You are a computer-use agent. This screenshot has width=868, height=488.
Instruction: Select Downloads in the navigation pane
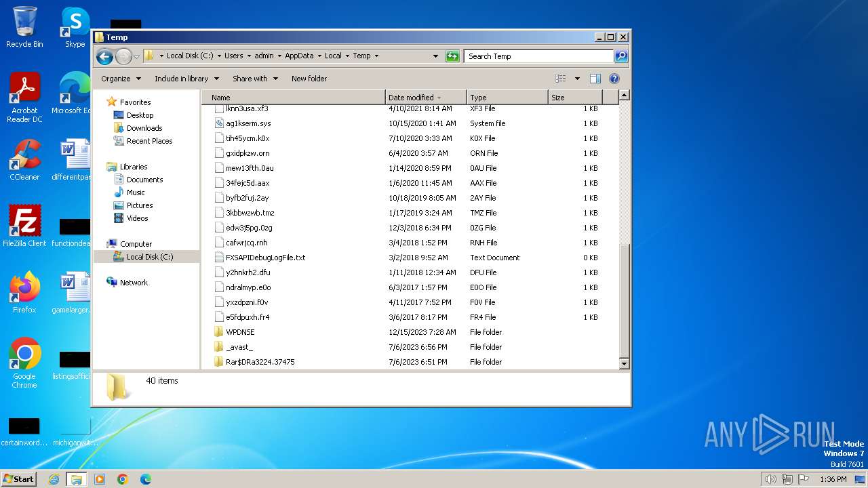[144, 128]
